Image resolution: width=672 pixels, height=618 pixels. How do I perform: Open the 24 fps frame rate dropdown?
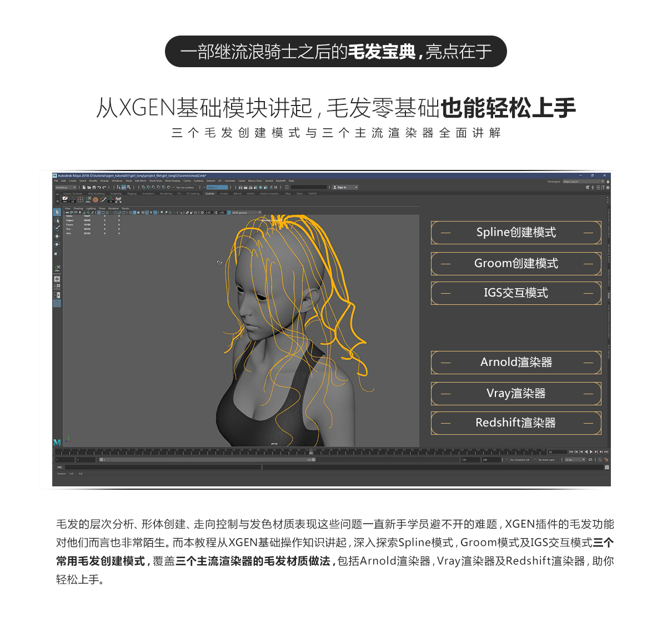click(575, 460)
